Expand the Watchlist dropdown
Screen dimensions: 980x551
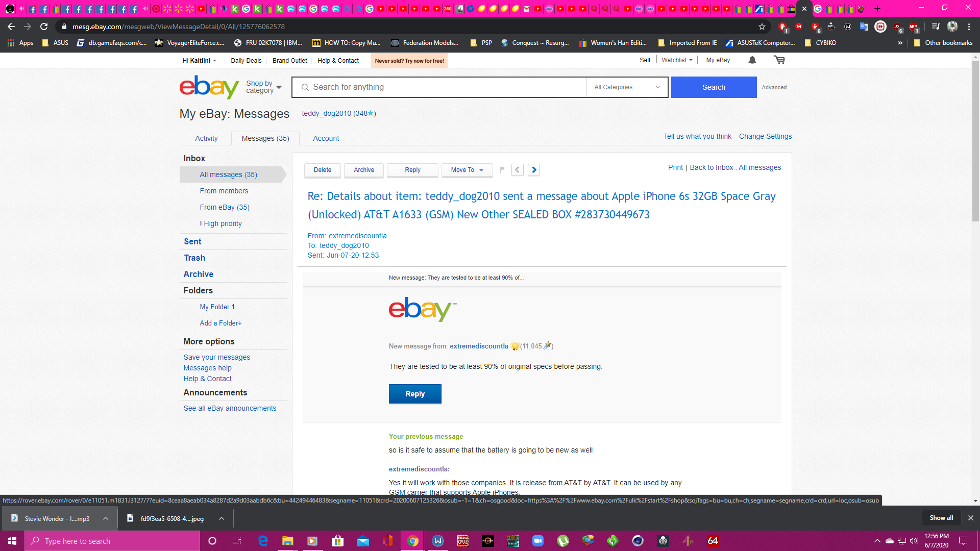[x=677, y=60]
